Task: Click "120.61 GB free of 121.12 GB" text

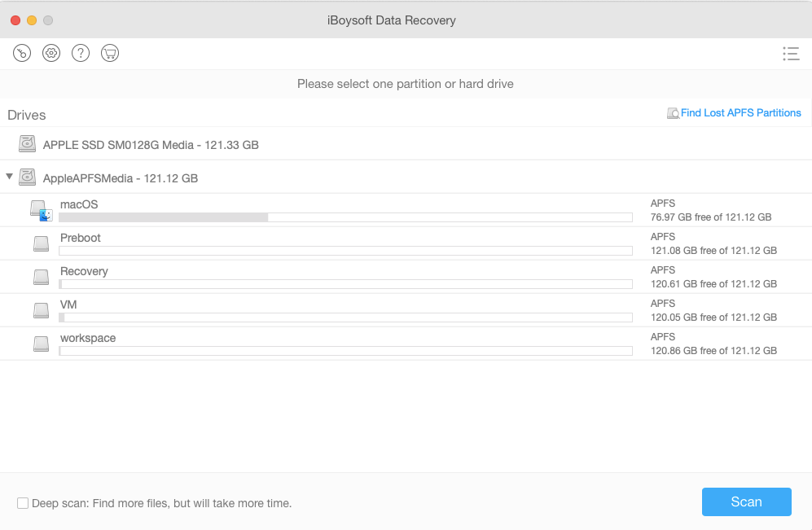Action: (x=713, y=284)
